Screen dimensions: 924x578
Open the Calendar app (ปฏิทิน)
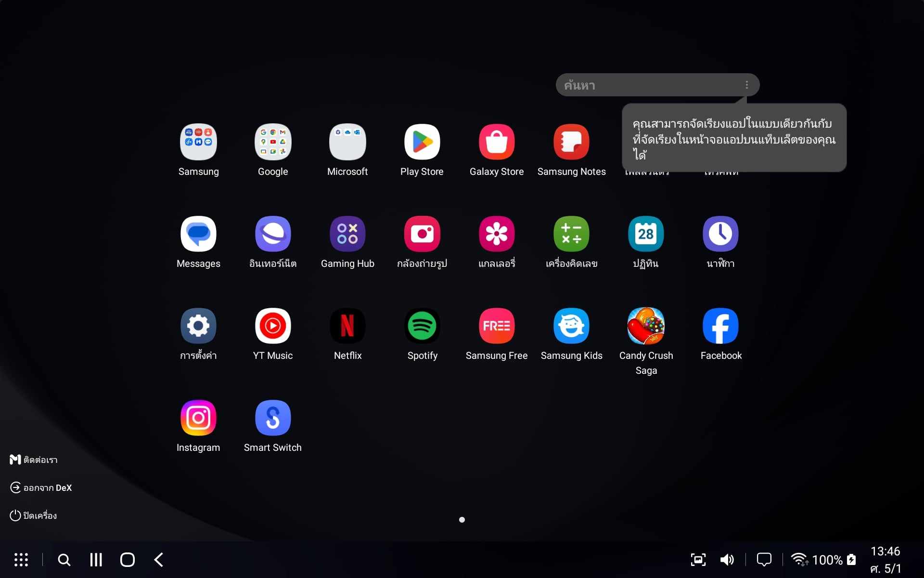[646, 234]
